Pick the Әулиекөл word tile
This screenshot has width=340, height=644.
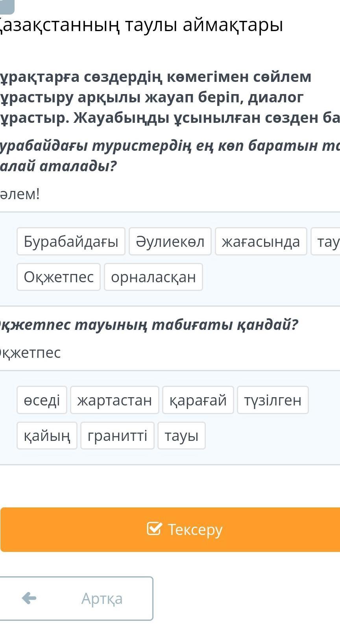click(x=170, y=241)
